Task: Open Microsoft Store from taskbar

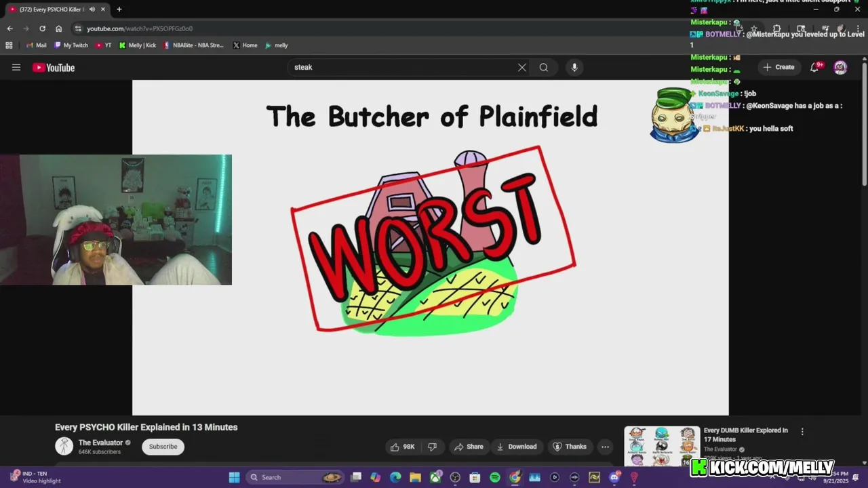Action: pyautogui.click(x=475, y=477)
